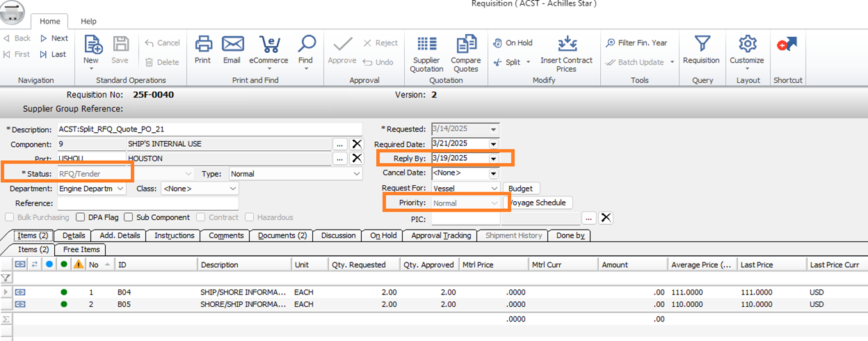Click the Reference input field

[x=147, y=203]
